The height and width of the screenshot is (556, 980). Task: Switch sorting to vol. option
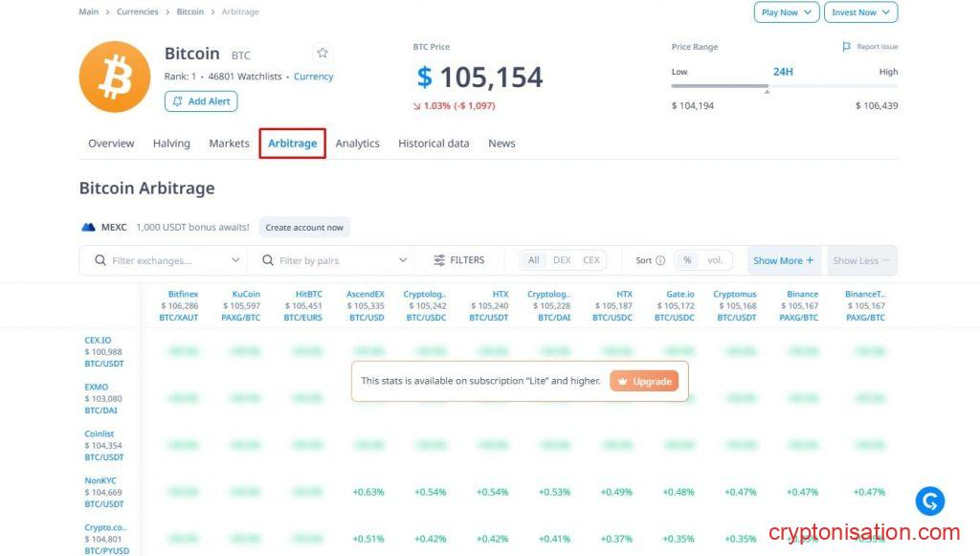(715, 260)
